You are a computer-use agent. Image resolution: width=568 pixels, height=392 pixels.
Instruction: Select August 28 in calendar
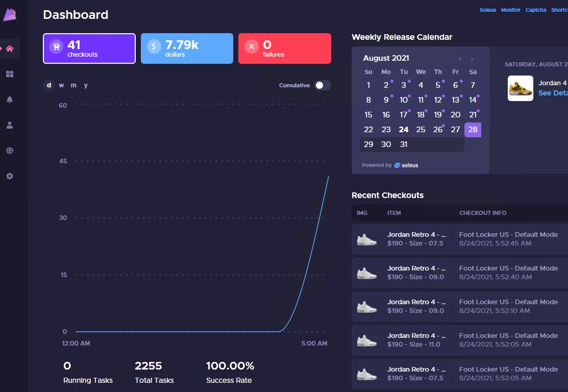coord(473,129)
